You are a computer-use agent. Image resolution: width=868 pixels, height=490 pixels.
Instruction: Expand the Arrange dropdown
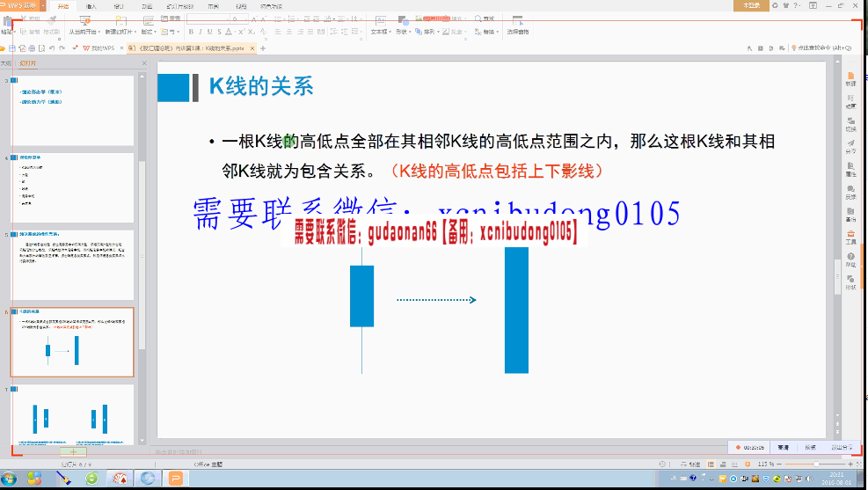click(427, 33)
